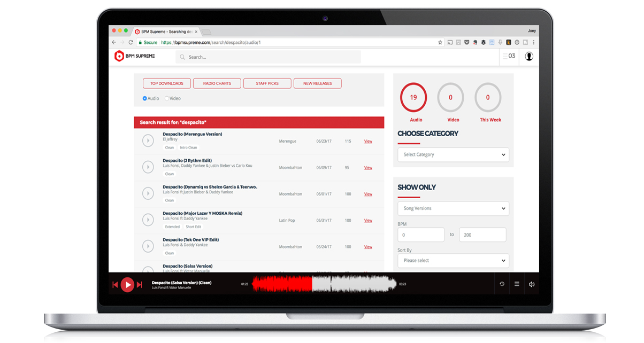The width and height of the screenshot is (644, 343).
Task: Bookmark the page with the star icon
Action: click(x=440, y=42)
